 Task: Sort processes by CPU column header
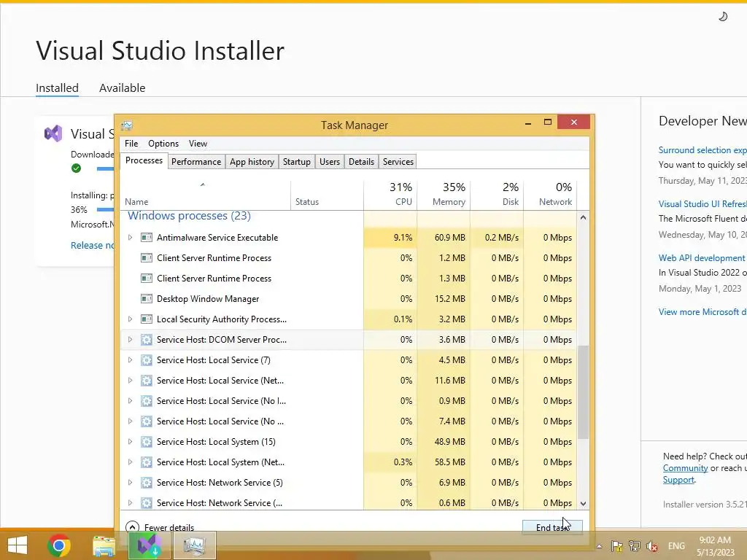[x=391, y=194]
